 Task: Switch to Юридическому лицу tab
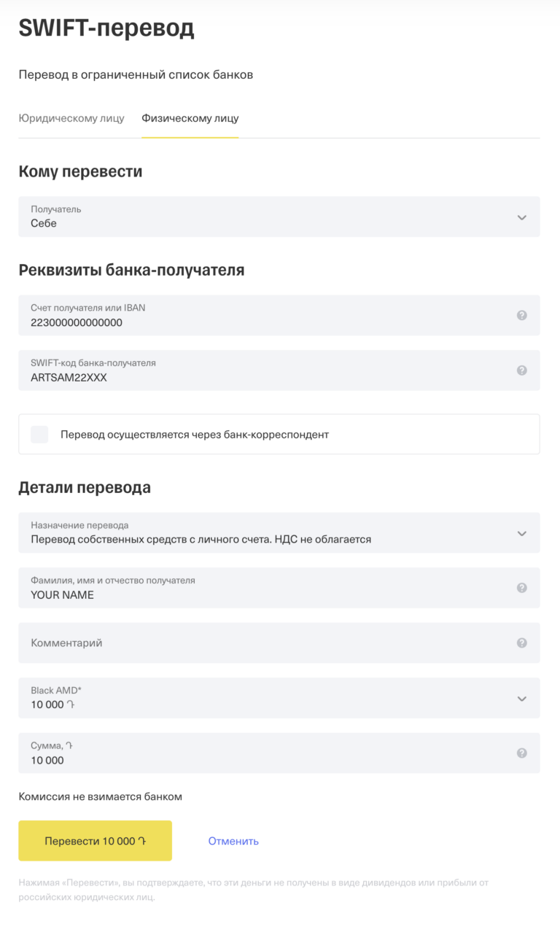point(71,118)
